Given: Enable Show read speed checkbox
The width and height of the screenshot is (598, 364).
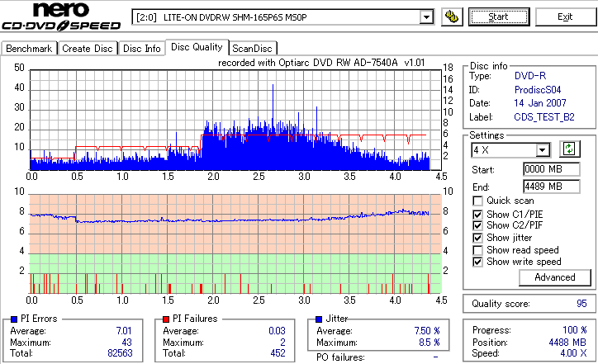Looking at the screenshot, I should click(x=477, y=250).
